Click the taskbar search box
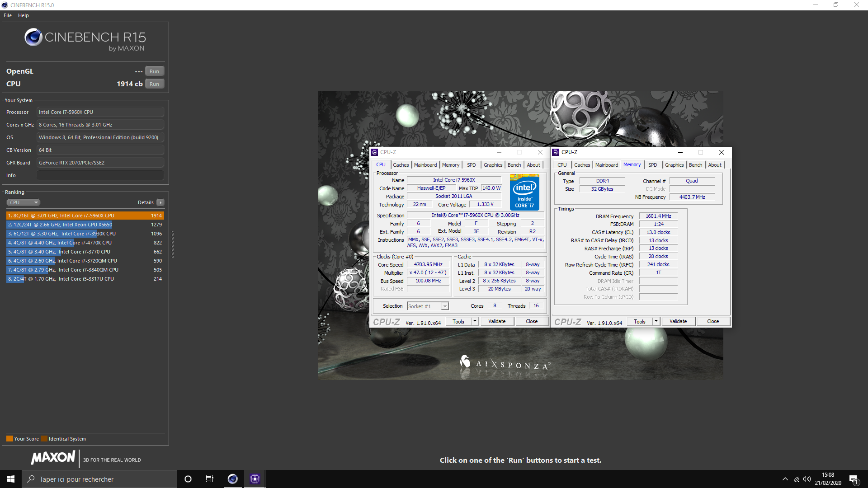868x488 pixels. [99, 479]
